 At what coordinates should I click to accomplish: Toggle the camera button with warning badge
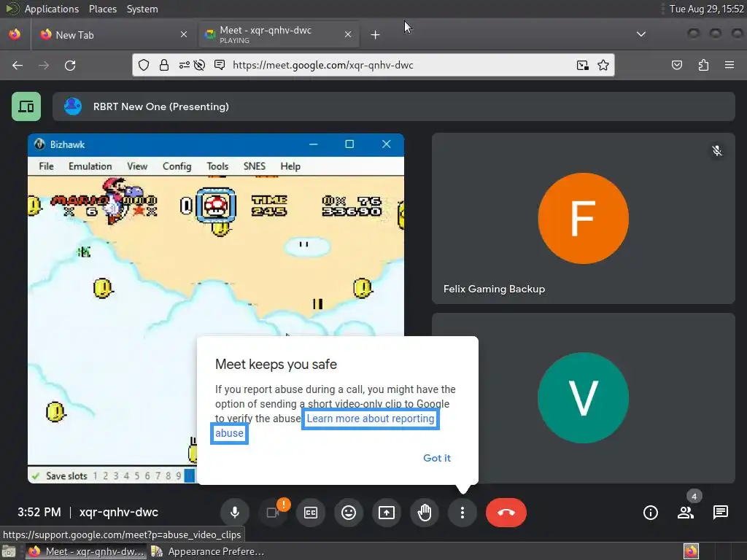point(273,513)
